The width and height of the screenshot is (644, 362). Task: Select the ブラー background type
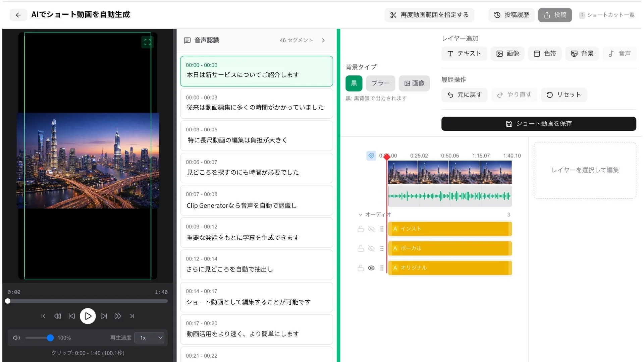coord(380,83)
